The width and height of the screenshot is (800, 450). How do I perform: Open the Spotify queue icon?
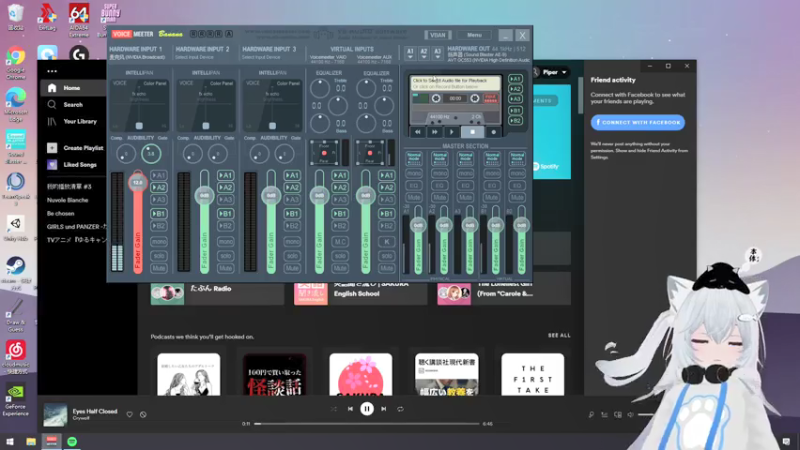point(605,415)
